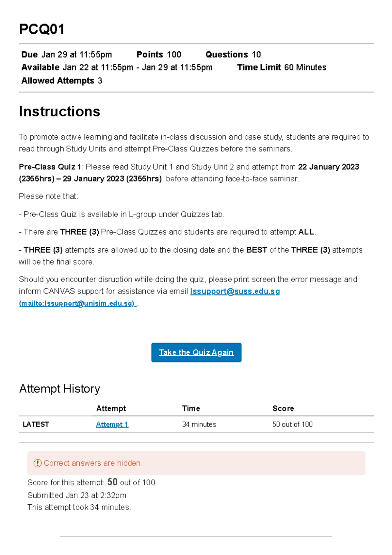This screenshot has width=392, height=555.
Task: Click the 50 out of 100 table cell
Action: click(292, 424)
